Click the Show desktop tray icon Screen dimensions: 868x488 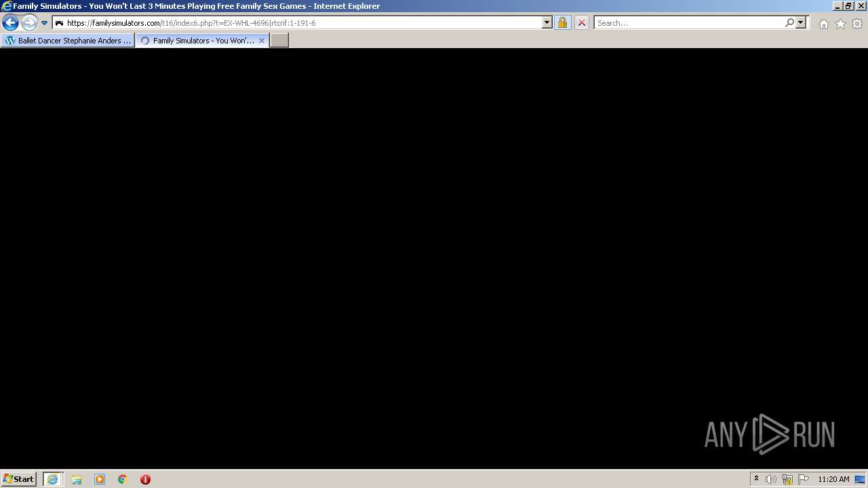(x=860, y=479)
